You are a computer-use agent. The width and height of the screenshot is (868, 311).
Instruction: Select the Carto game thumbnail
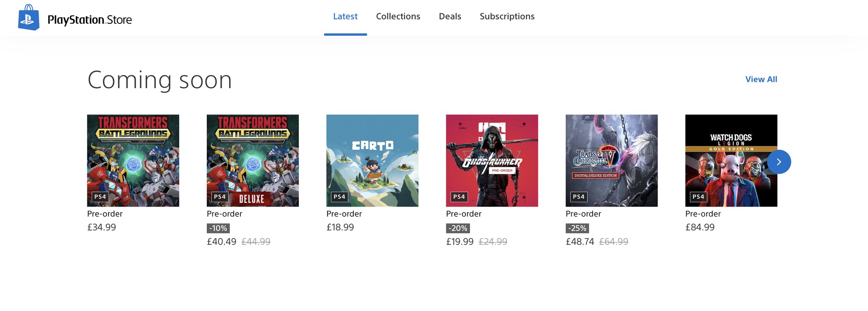coord(372,160)
